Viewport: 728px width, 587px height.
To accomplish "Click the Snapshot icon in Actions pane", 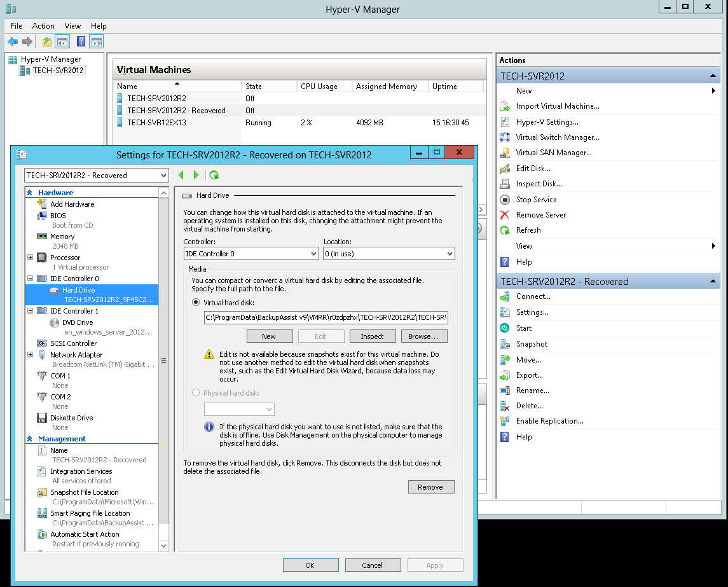I will pyautogui.click(x=505, y=344).
